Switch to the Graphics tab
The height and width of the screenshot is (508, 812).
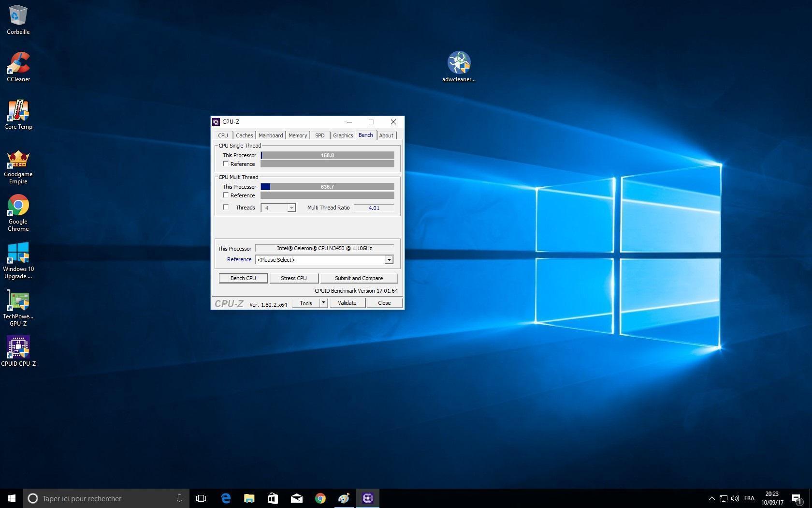pyautogui.click(x=343, y=135)
